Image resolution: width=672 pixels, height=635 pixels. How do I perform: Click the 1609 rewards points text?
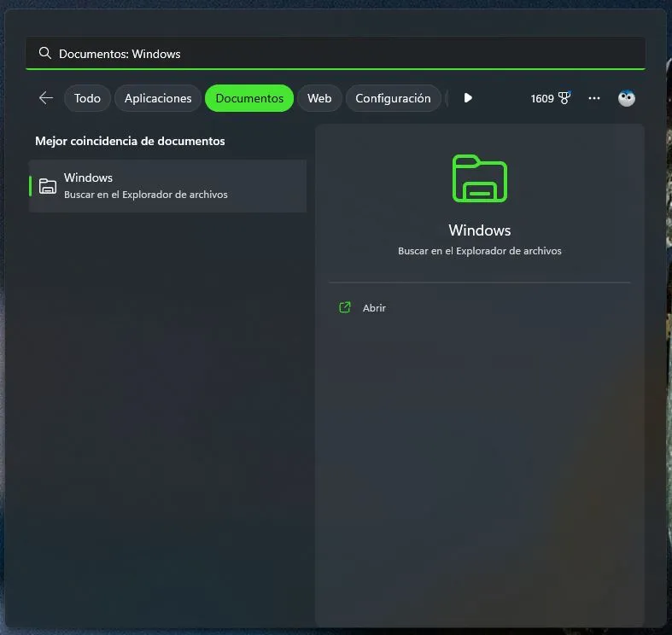point(542,98)
